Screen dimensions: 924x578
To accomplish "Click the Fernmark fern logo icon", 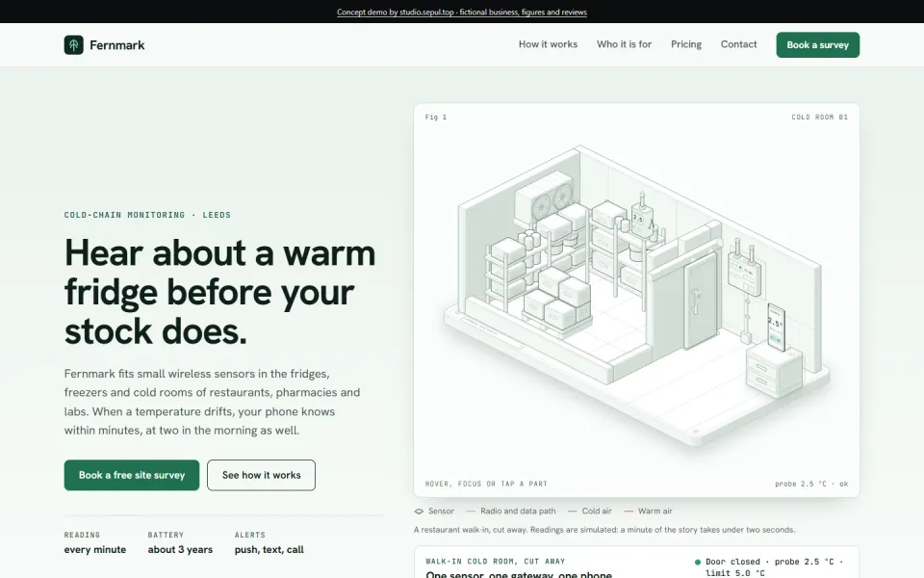I will (74, 45).
